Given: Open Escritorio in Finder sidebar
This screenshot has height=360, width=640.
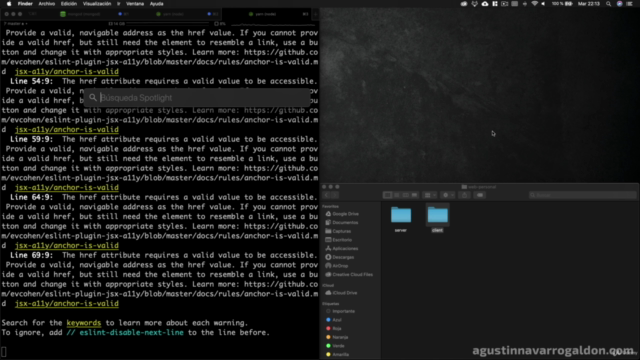Looking at the screenshot, I should [338, 240].
